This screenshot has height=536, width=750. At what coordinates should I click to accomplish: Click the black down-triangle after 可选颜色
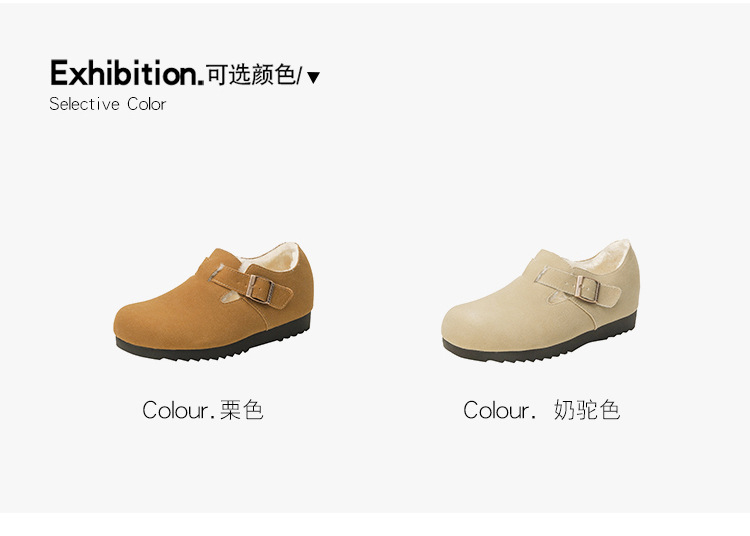click(313, 77)
